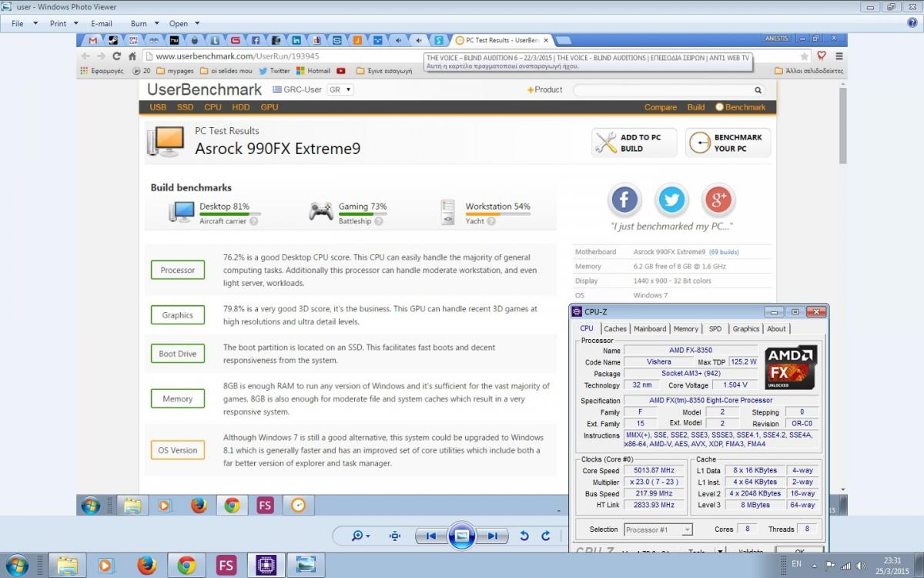Image resolution: width=924 pixels, height=578 pixels.
Task: Switch to the Caches tab in CPU-Z
Action: tap(615, 328)
